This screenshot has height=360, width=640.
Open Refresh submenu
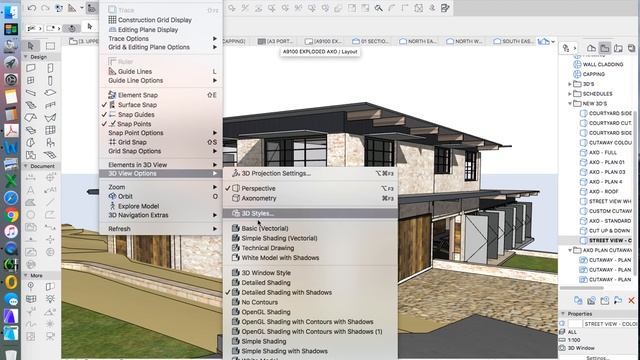pyautogui.click(x=161, y=229)
